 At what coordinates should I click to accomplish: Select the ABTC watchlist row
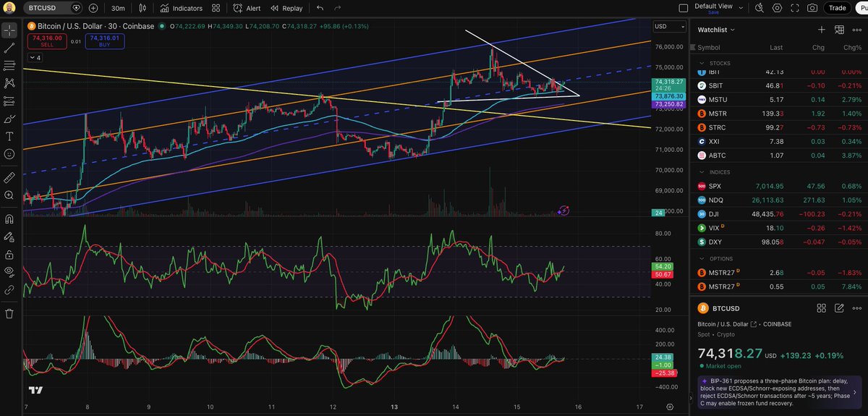coord(779,155)
